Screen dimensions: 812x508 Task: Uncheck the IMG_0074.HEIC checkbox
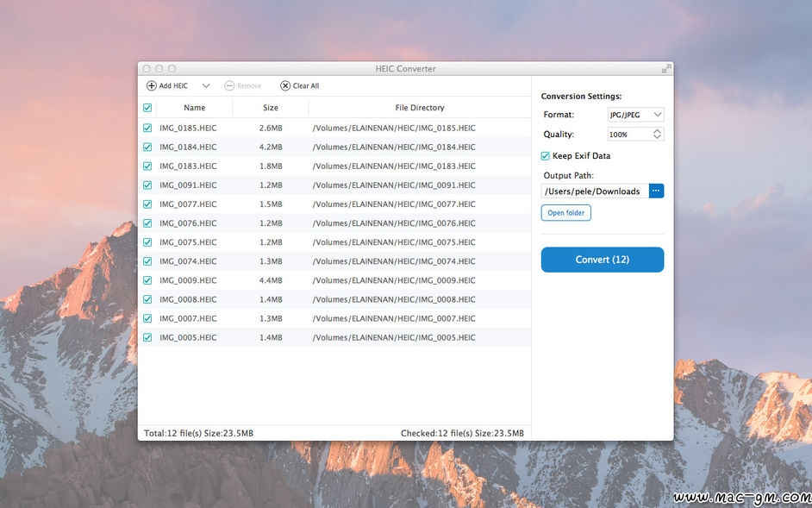tap(147, 261)
